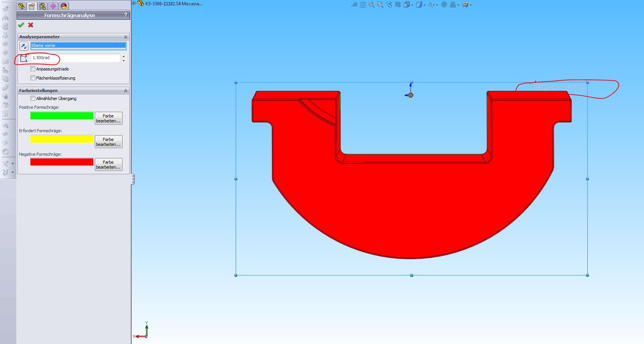Cancel the analysis with the red X
Image resolution: width=644 pixels, height=344 pixels.
coord(31,25)
